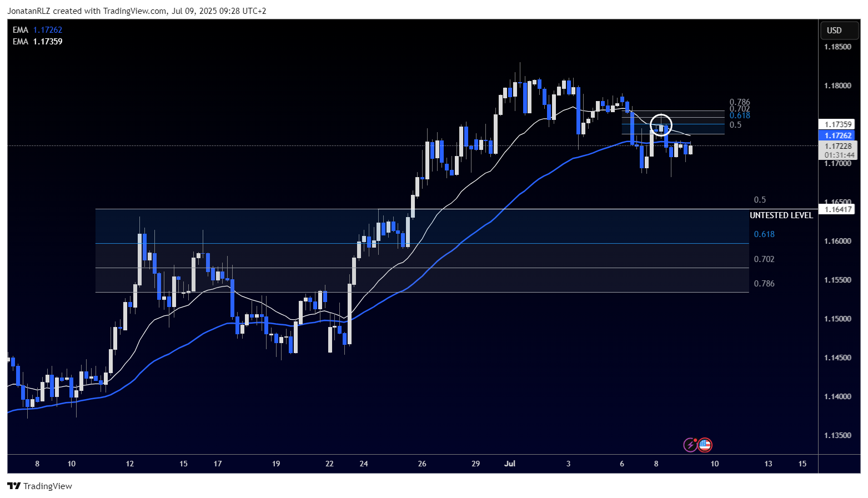Click the 1.16417 price label on the axis
This screenshot has width=868, height=498.
coord(836,209)
